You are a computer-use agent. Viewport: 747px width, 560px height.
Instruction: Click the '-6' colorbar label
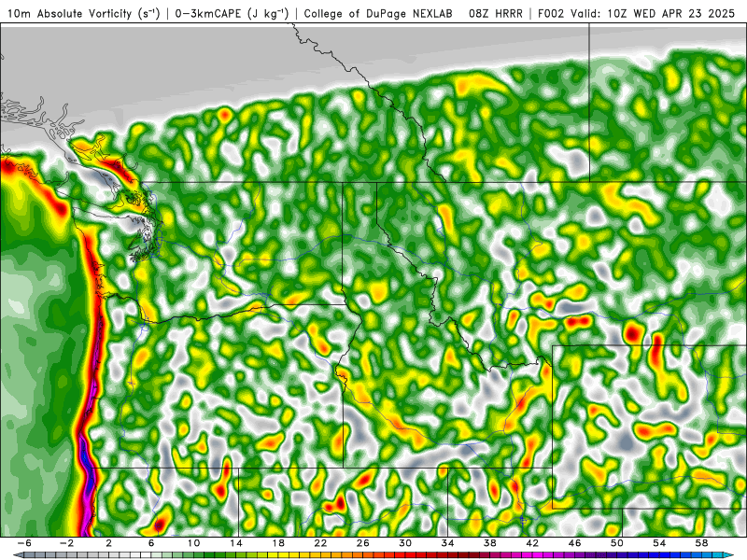coord(24,543)
